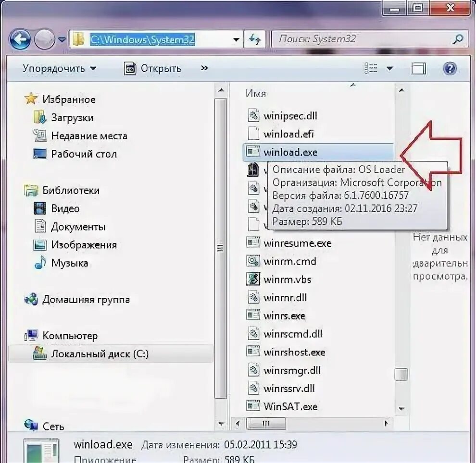The height and width of the screenshot is (463, 476).
Task: Expand the address bar history dropdown
Action: 236,40
